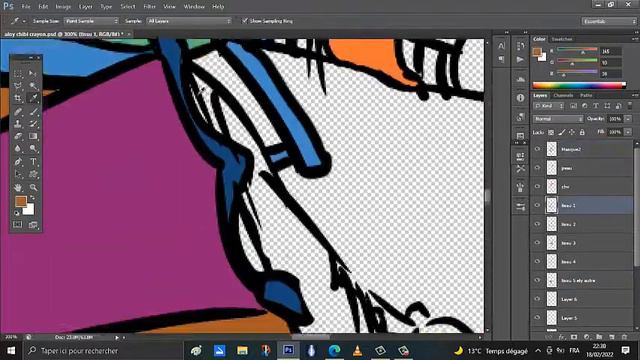This screenshot has width=640, height=360.
Task: Click the taskbar search box
Action: [x=102, y=351]
